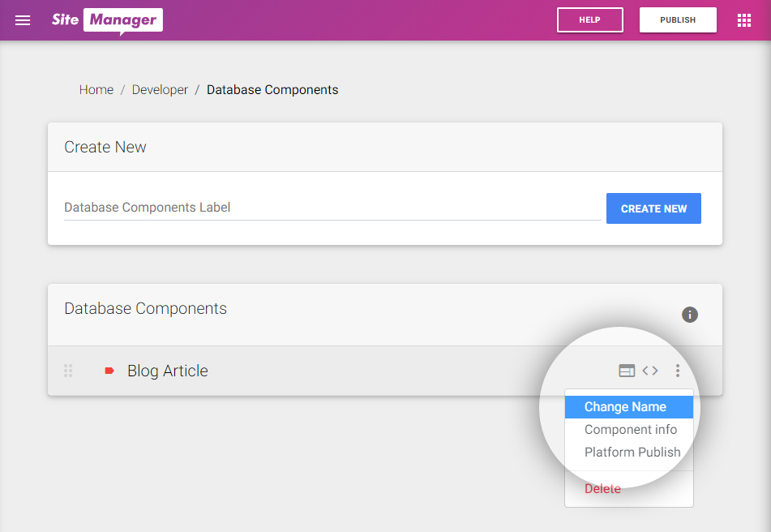Grab the Blog Article drag handle
Image resolution: width=771 pixels, height=532 pixels.
point(68,371)
